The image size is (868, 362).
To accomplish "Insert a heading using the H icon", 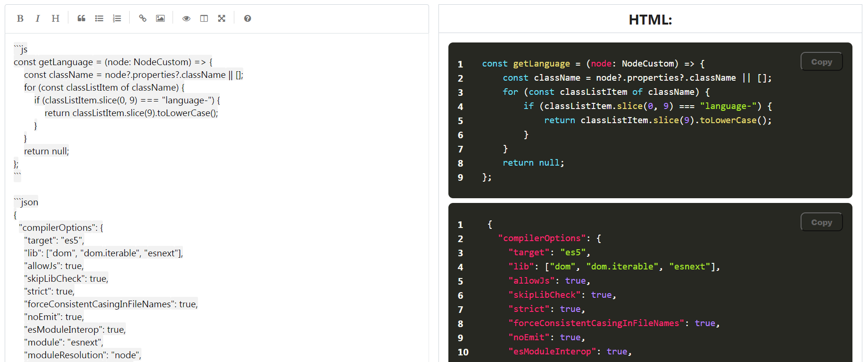I will (55, 18).
